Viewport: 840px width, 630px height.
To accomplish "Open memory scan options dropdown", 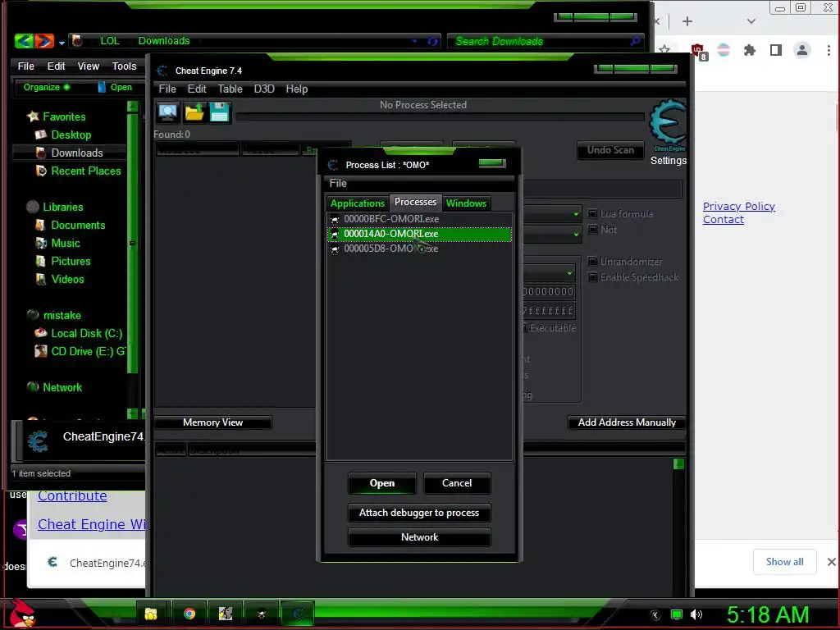I will tap(569, 273).
